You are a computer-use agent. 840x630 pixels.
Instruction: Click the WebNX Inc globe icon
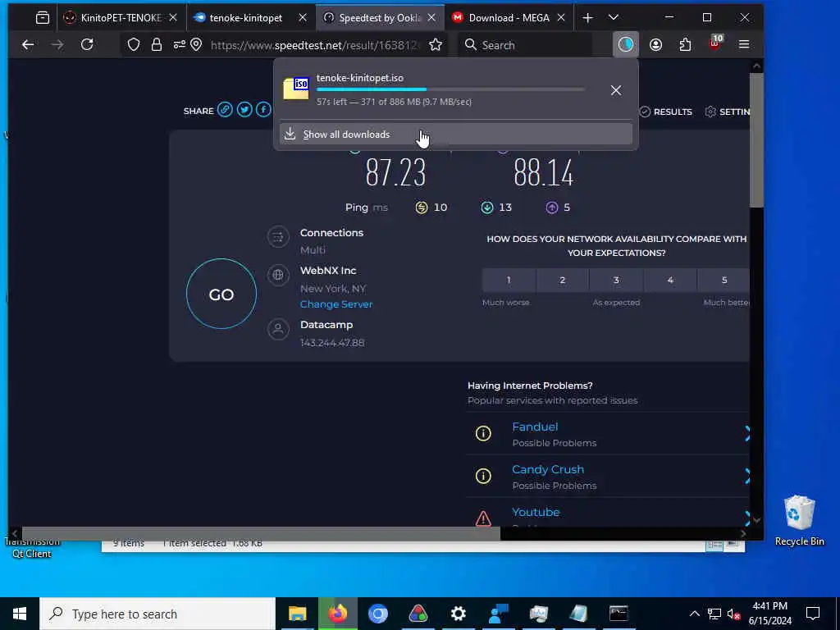tap(278, 275)
